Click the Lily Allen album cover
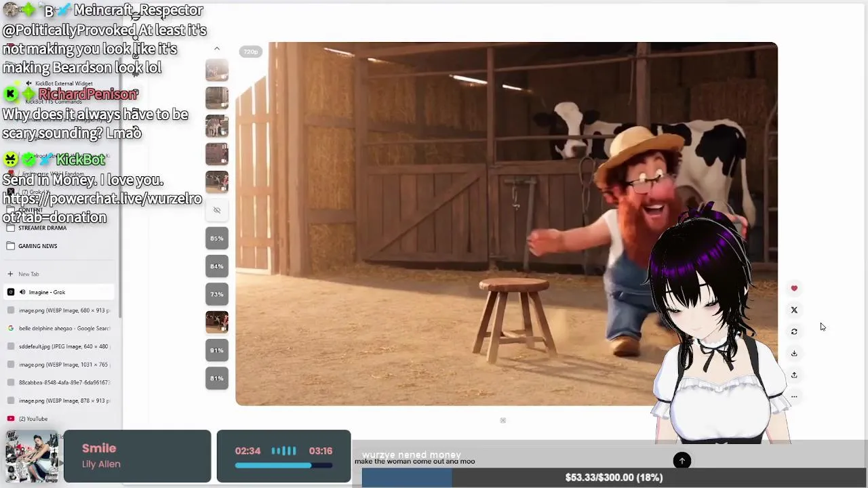The image size is (868, 488). tap(32, 457)
